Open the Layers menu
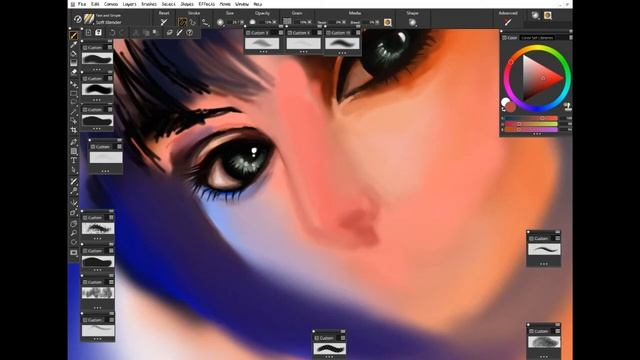 (129, 4)
